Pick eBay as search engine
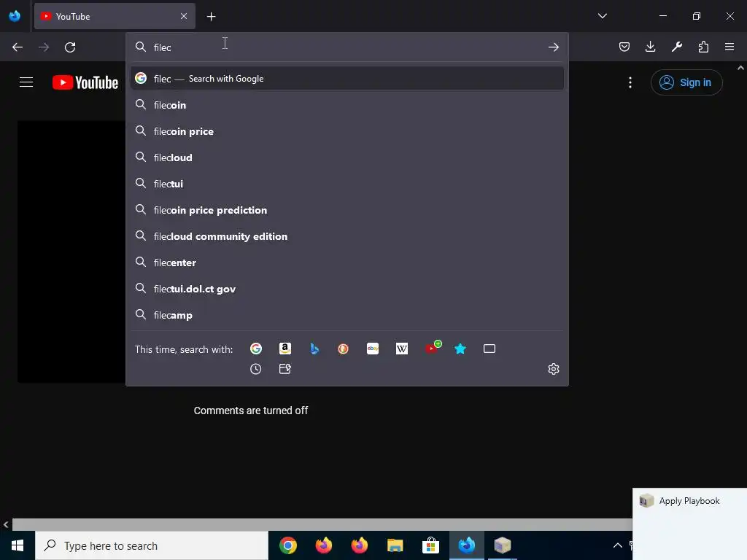Screen dimensions: 747x560 [373, 349]
